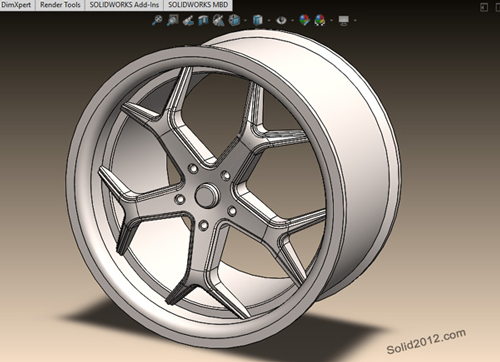Expand the Hide/Show Items dropdown arrow
The width and height of the screenshot is (500, 362).
[x=293, y=21]
